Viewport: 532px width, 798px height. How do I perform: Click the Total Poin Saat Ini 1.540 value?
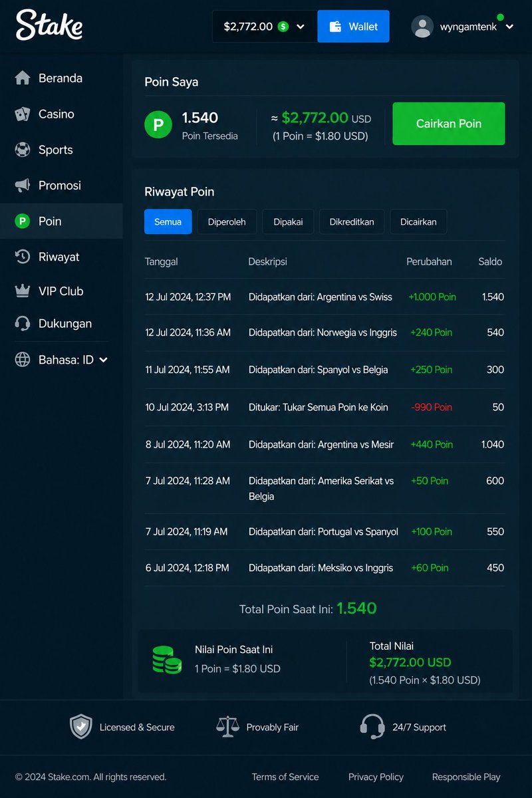[356, 608]
